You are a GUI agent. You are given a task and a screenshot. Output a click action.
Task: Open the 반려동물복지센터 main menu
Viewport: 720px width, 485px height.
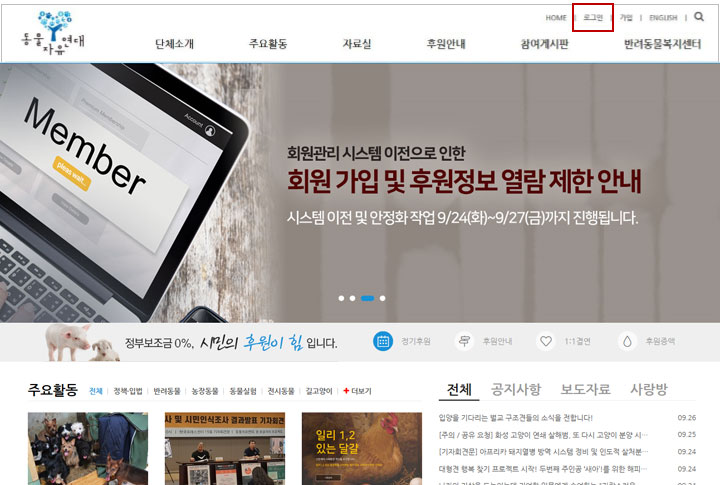[663, 44]
